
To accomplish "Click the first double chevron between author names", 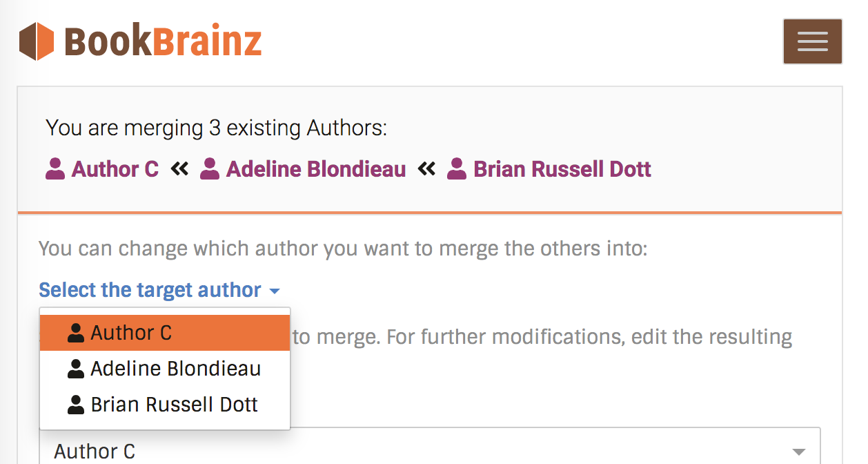I will click(x=179, y=168).
